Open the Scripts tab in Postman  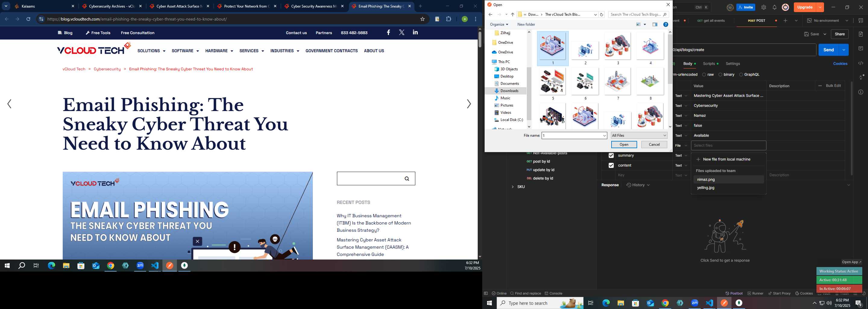click(710, 64)
